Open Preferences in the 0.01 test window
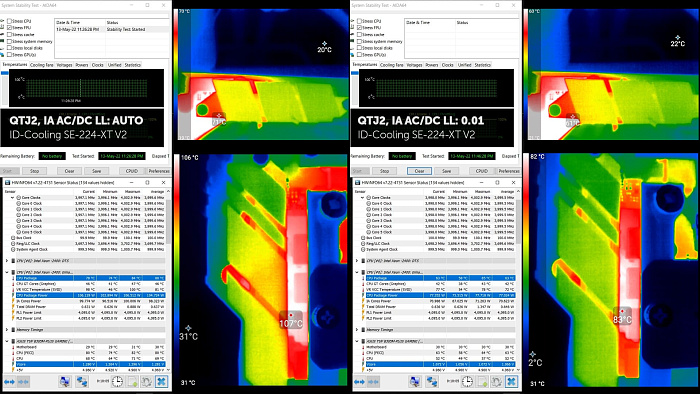This screenshot has width=700, height=394. (509, 171)
